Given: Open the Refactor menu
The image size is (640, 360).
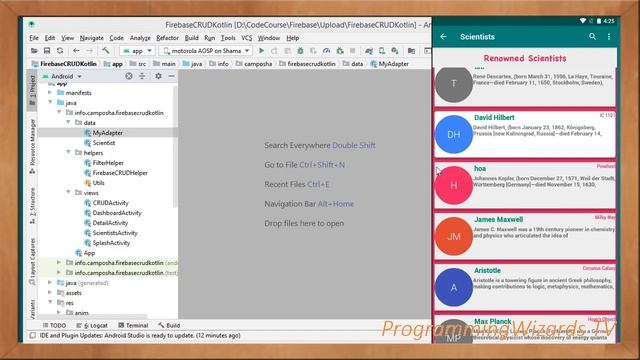Looking at the screenshot, I should [167, 38].
